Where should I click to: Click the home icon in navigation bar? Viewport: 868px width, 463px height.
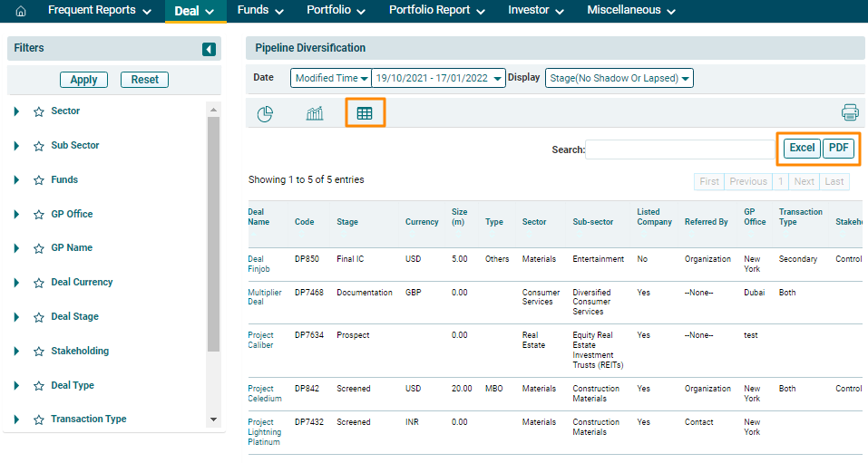(21, 11)
